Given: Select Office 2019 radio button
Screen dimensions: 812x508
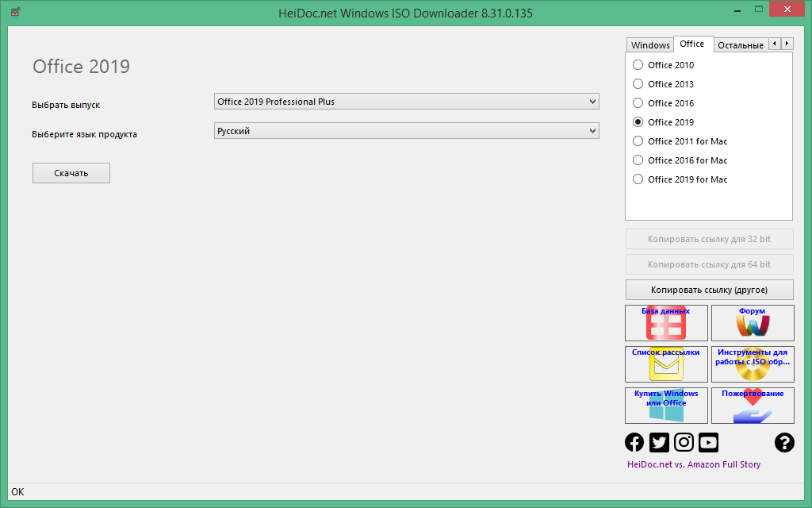Looking at the screenshot, I should pyautogui.click(x=638, y=121).
